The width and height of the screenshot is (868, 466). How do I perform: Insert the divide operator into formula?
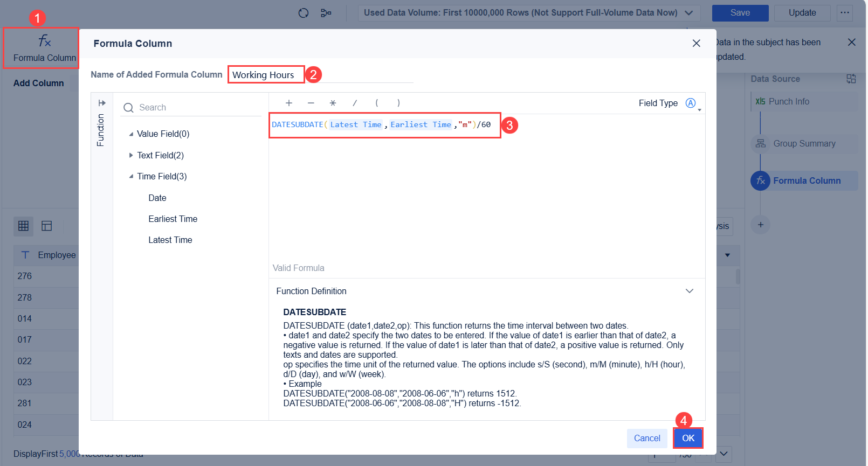[x=355, y=103]
